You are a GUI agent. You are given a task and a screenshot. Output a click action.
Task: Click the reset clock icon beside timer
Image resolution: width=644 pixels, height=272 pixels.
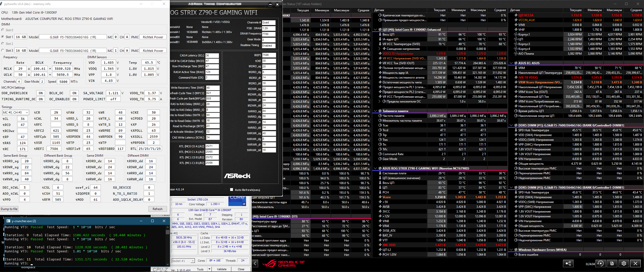[x=600, y=263]
